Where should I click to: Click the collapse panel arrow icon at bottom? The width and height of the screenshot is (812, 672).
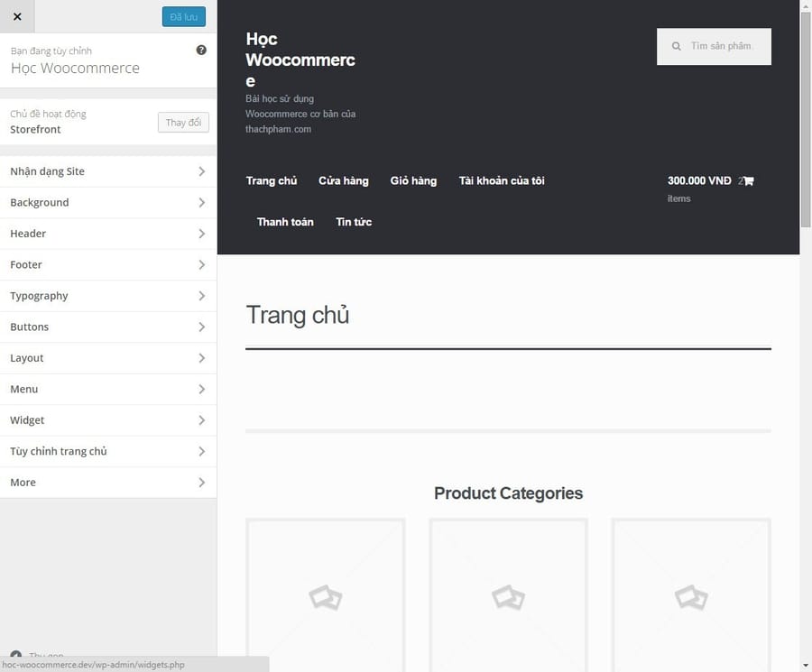16,654
